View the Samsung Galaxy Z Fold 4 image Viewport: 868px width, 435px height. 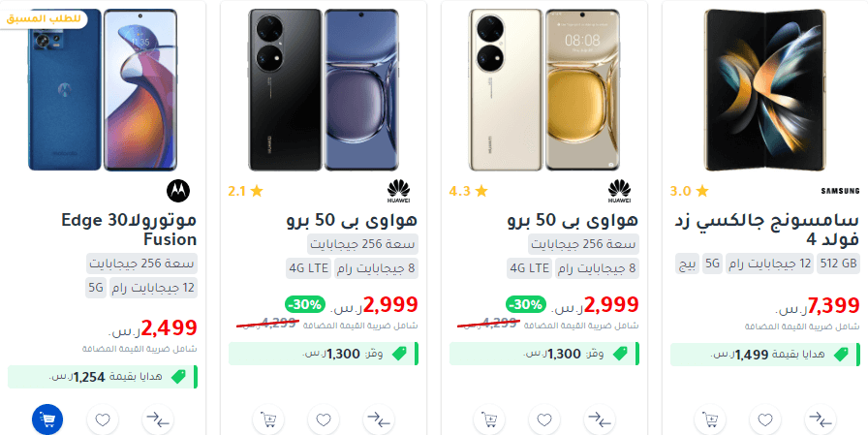click(764, 90)
